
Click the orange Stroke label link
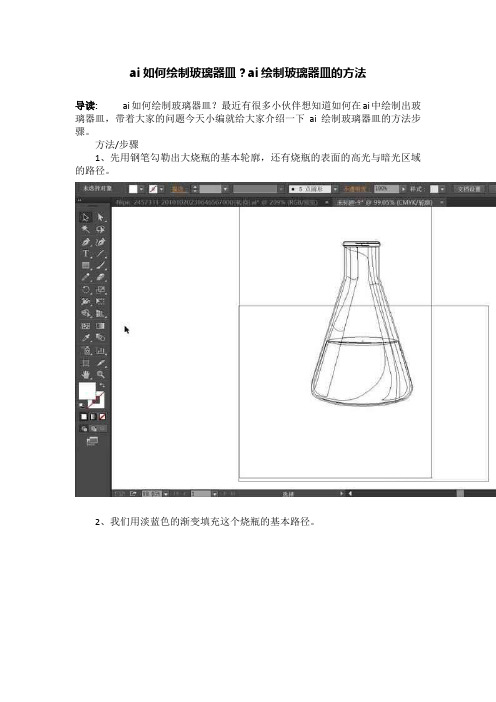coord(178,189)
